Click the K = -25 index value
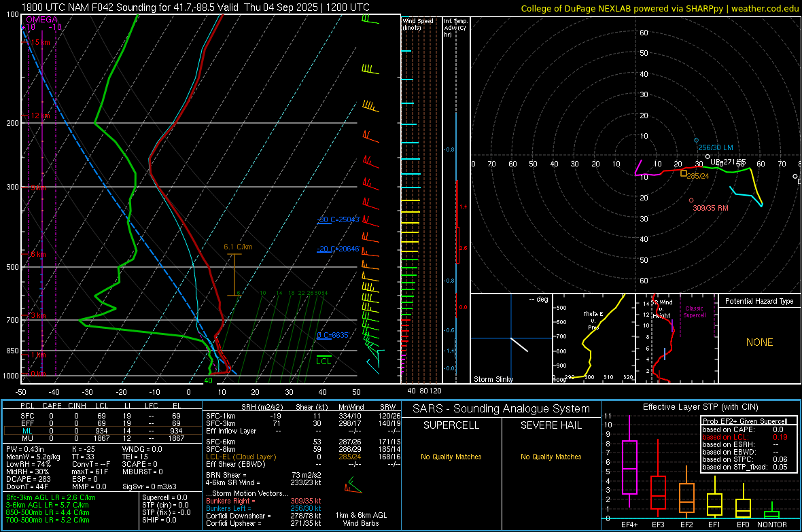Viewport: 802px width, 532px height. 84,449
